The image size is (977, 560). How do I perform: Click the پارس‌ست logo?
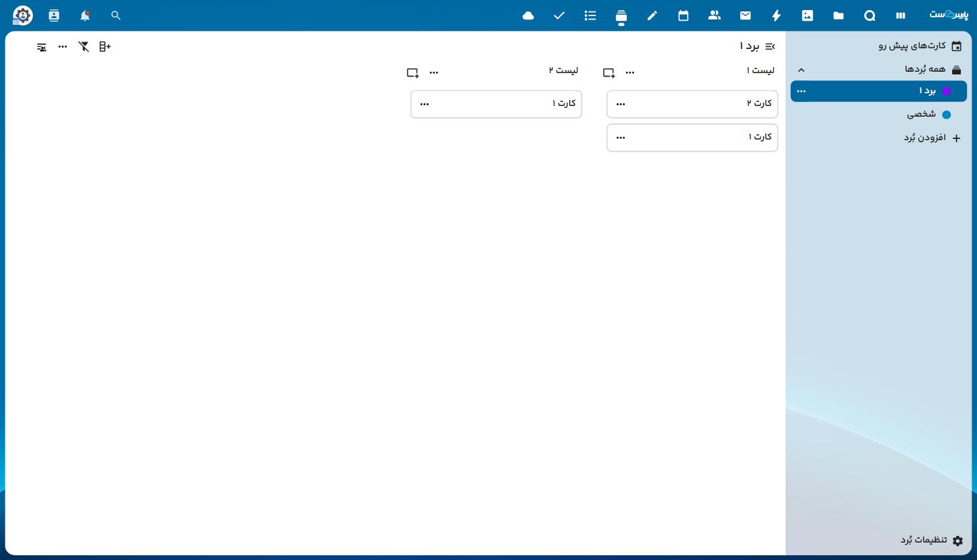[x=949, y=15]
